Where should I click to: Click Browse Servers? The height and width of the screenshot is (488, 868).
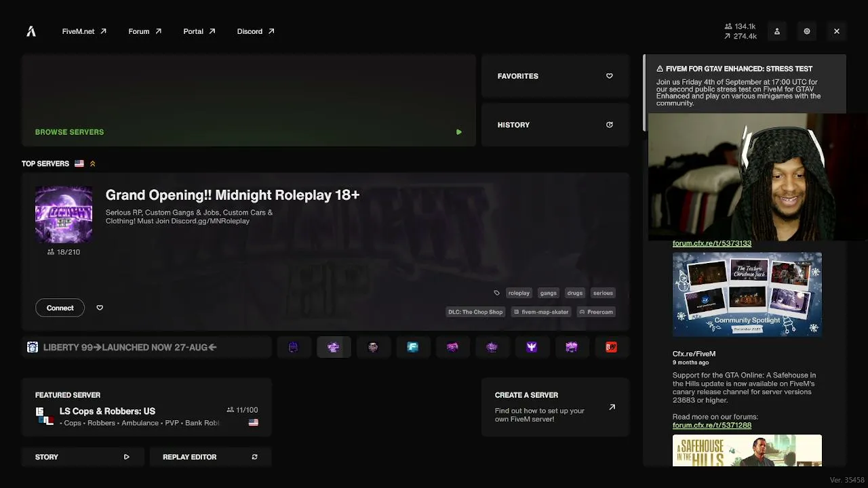(x=249, y=100)
